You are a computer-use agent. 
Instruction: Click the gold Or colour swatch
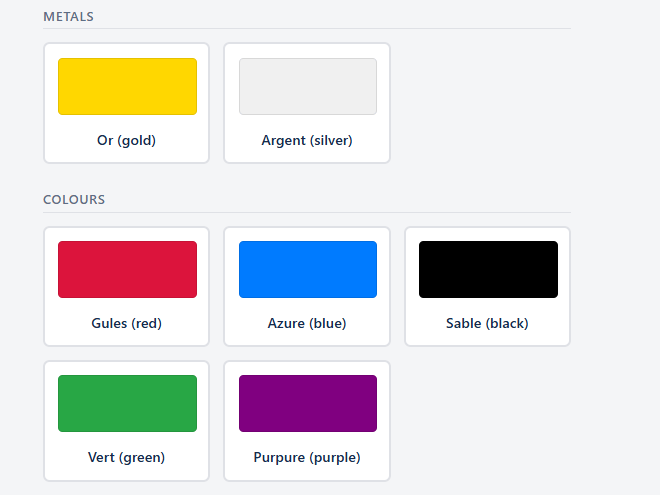127,86
